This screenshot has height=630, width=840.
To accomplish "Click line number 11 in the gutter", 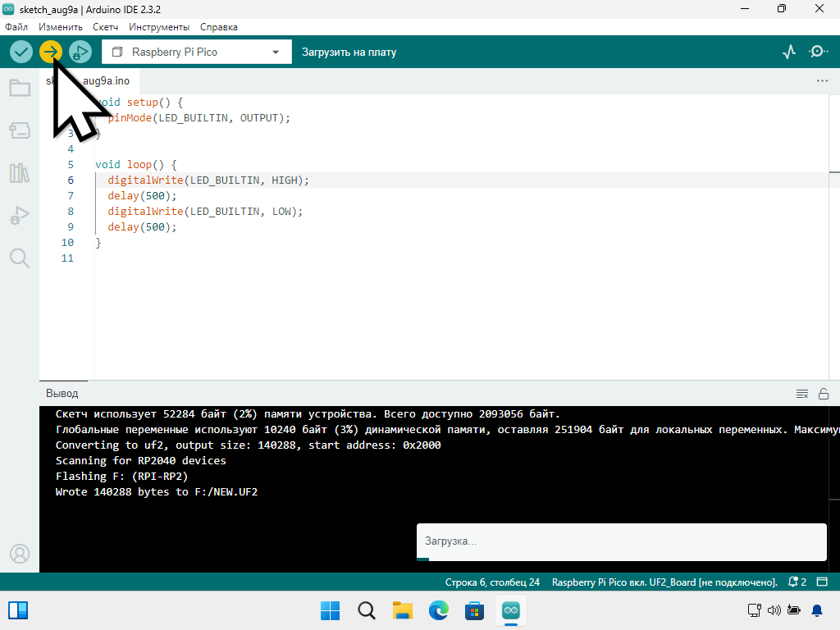I will click(x=67, y=258).
